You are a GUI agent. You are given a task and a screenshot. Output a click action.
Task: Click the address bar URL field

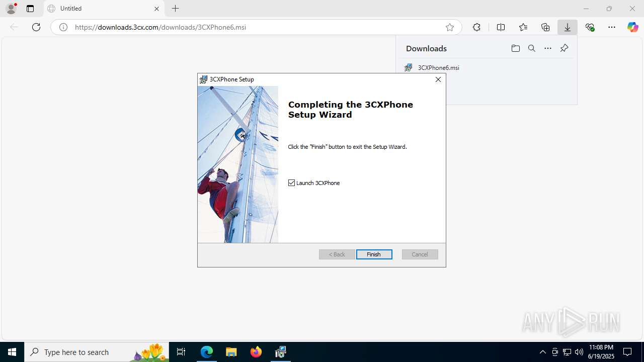(256, 27)
